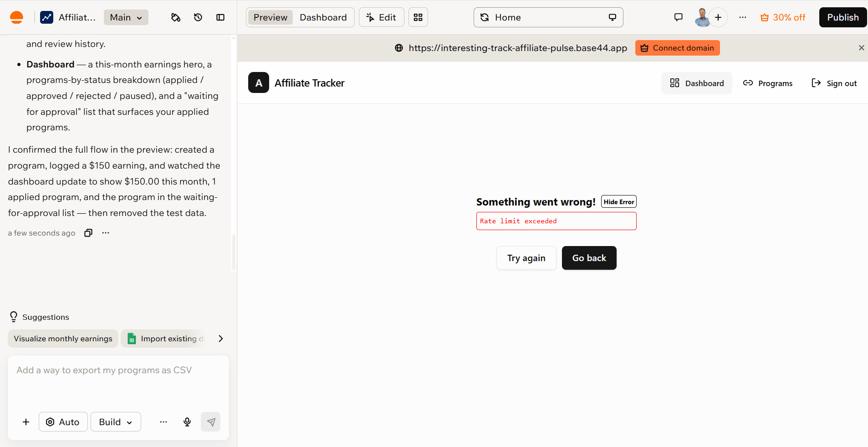Switch to the Preview tab
Image resolution: width=868 pixels, height=447 pixels.
(x=271, y=17)
